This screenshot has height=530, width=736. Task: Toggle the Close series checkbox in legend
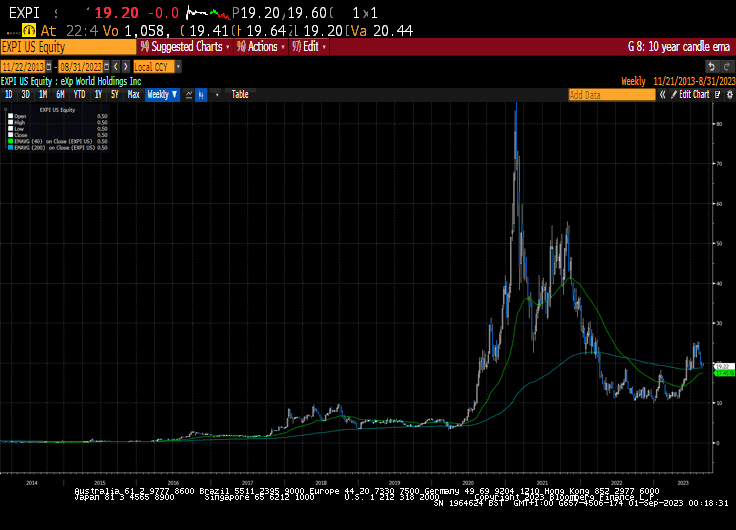pyautogui.click(x=10, y=135)
